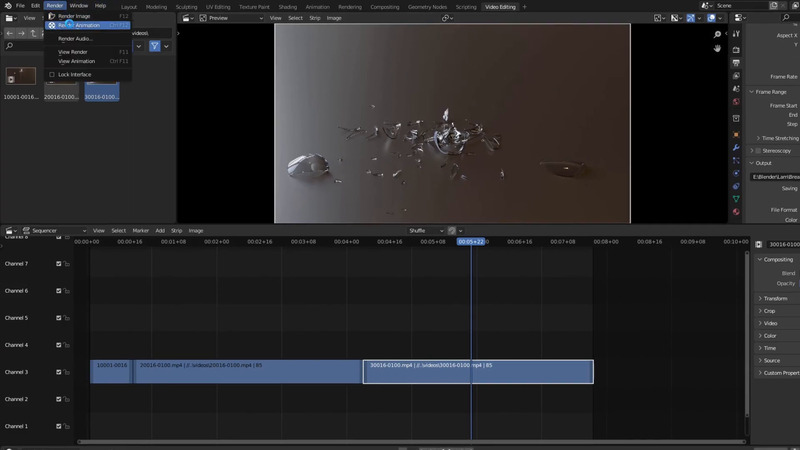The width and height of the screenshot is (800, 450).
Task: Expand the Transform panel in strip properties
Action: (x=775, y=298)
